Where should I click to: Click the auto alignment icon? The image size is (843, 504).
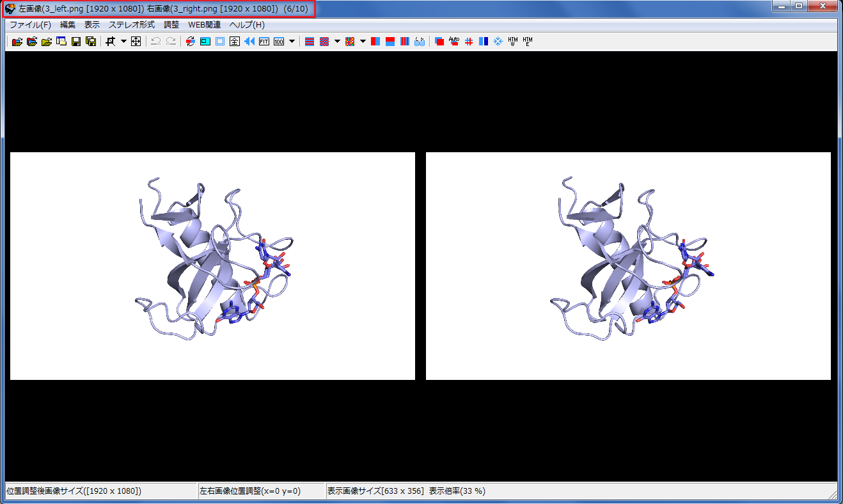(454, 42)
